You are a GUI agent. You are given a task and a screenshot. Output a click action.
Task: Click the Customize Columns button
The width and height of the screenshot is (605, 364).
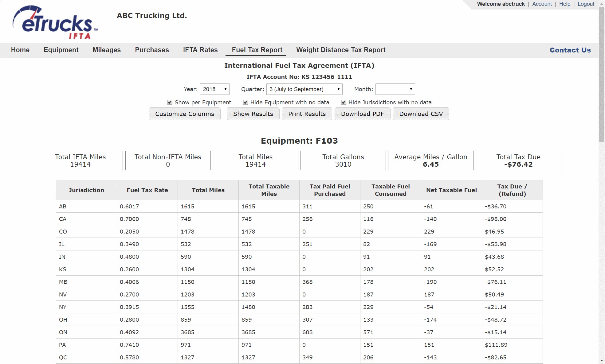184,114
